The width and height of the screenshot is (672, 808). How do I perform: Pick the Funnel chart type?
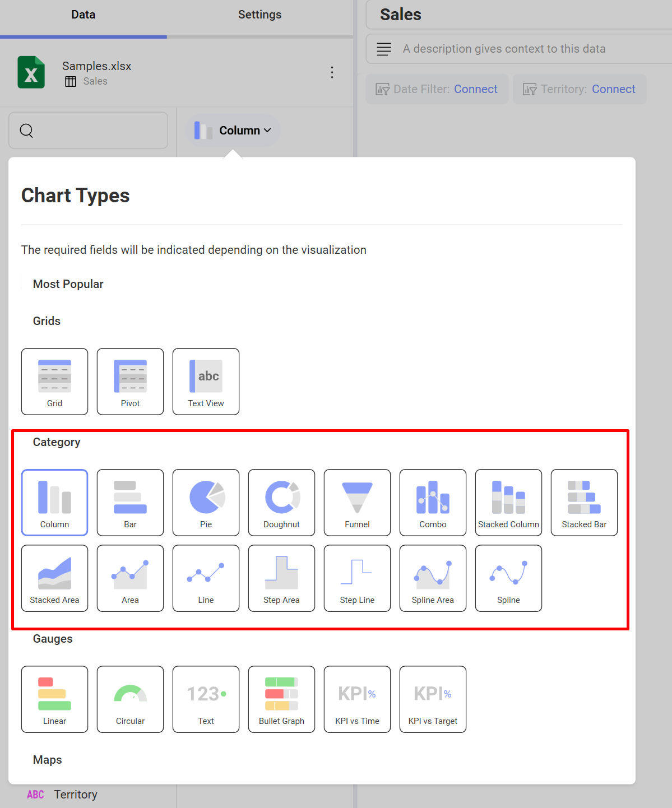click(357, 503)
